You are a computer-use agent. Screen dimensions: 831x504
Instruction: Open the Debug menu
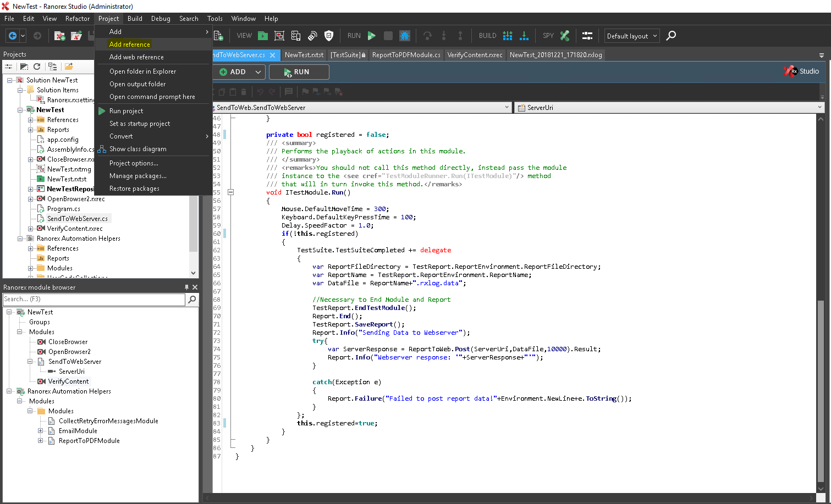coord(161,18)
